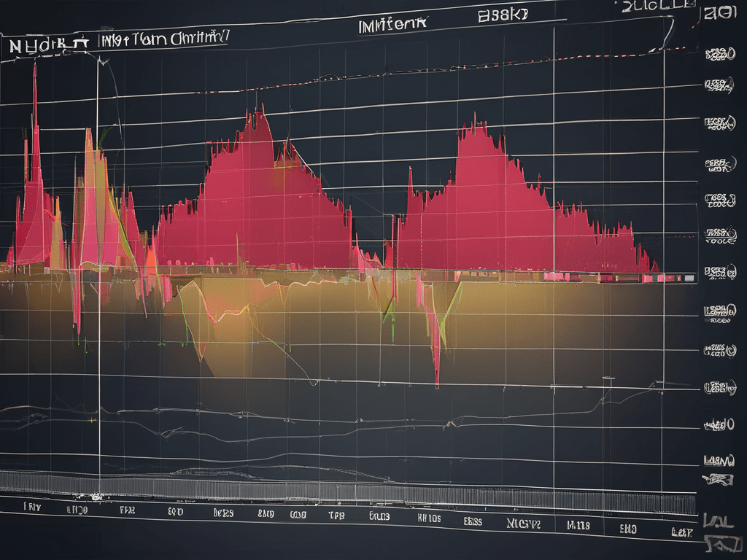Click the first bottom-axis label at far left
This screenshot has width=747, height=560.
[x=32, y=505]
